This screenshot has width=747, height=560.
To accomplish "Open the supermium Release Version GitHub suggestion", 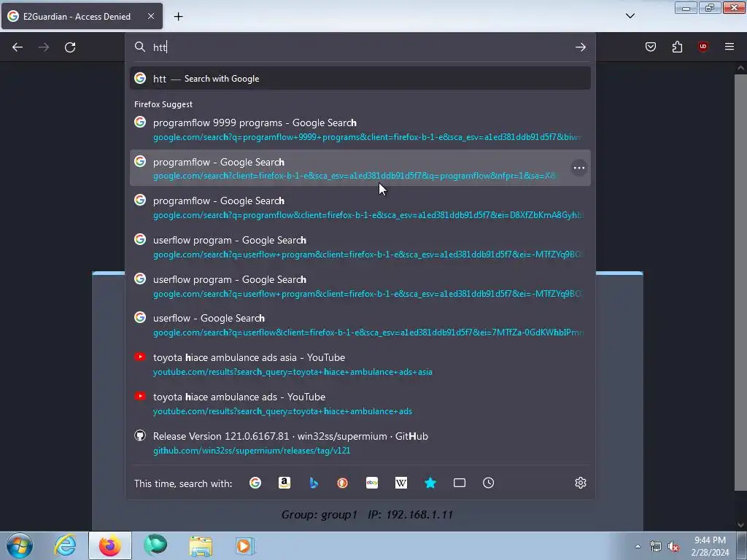I will [x=360, y=443].
